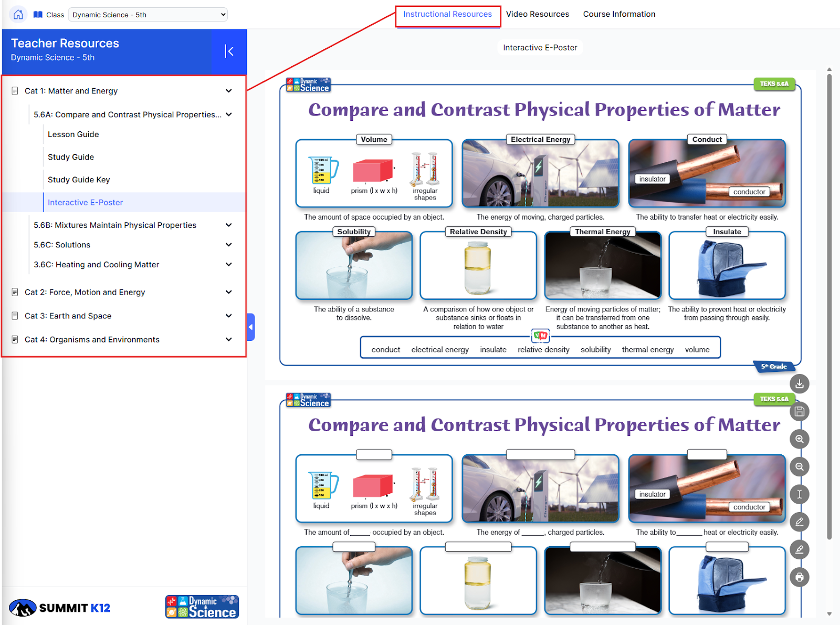The width and height of the screenshot is (840, 625).
Task: Collapse Cat 1: Matter and Energy chevron
Action: click(x=229, y=91)
